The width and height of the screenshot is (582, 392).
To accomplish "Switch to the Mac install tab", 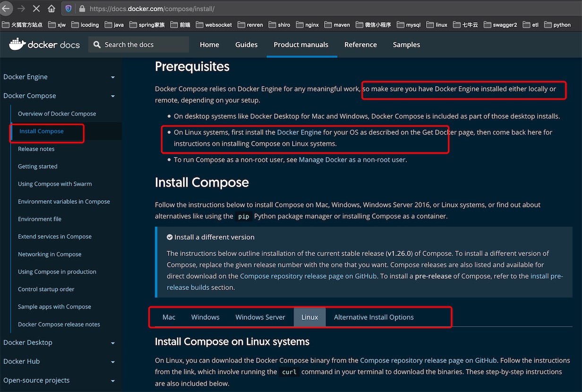I will pos(169,317).
